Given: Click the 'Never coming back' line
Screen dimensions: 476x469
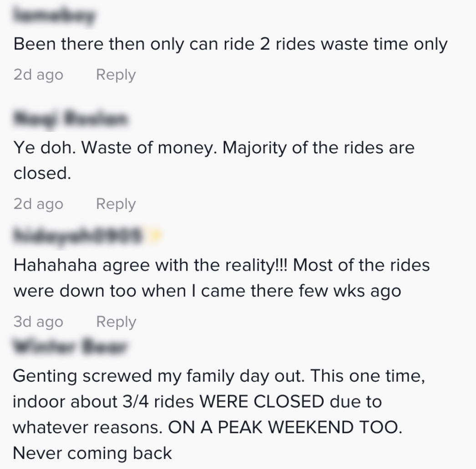Looking at the screenshot, I should point(92,453).
